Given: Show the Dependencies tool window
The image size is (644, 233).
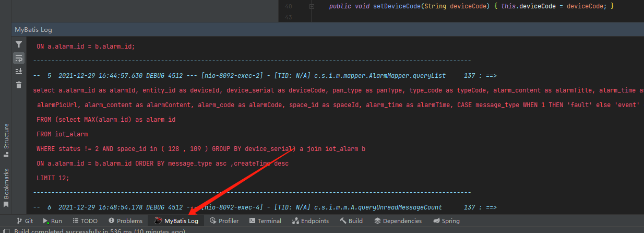Looking at the screenshot, I should point(398,221).
